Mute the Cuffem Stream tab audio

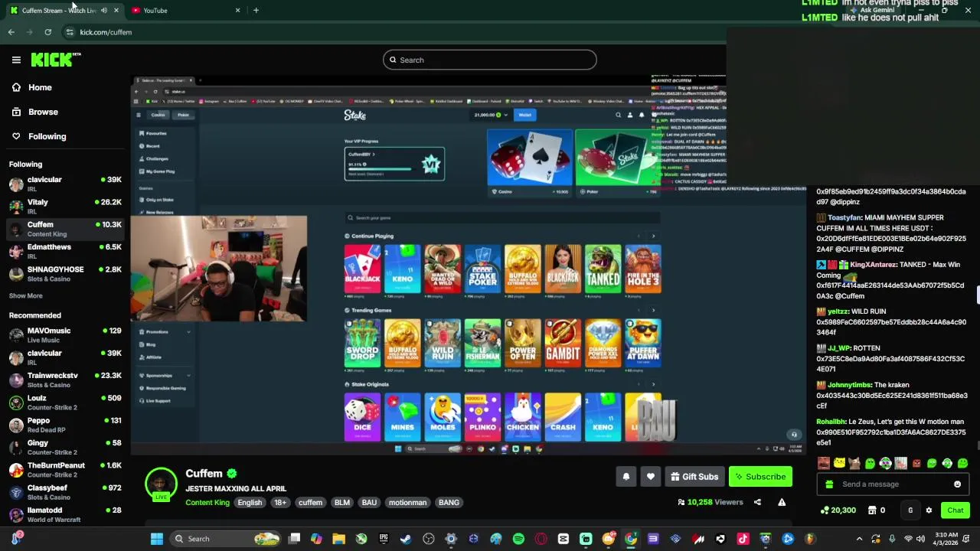click(x=104, y=10)
